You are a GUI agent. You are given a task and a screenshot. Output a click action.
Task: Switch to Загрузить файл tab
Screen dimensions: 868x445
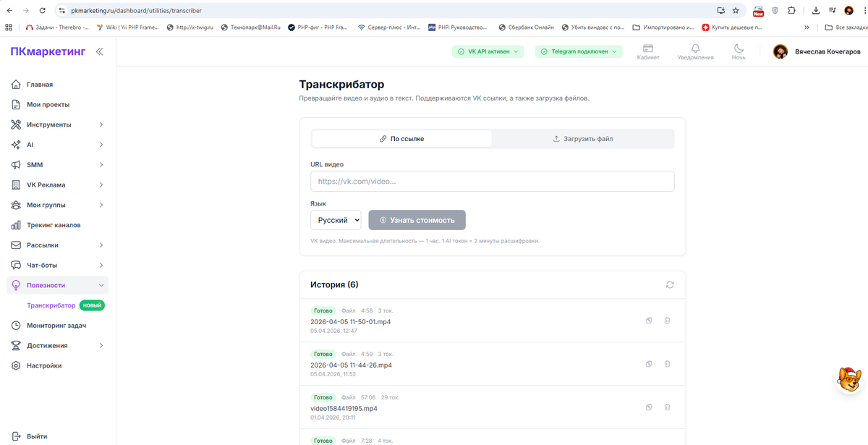(583, 138)
